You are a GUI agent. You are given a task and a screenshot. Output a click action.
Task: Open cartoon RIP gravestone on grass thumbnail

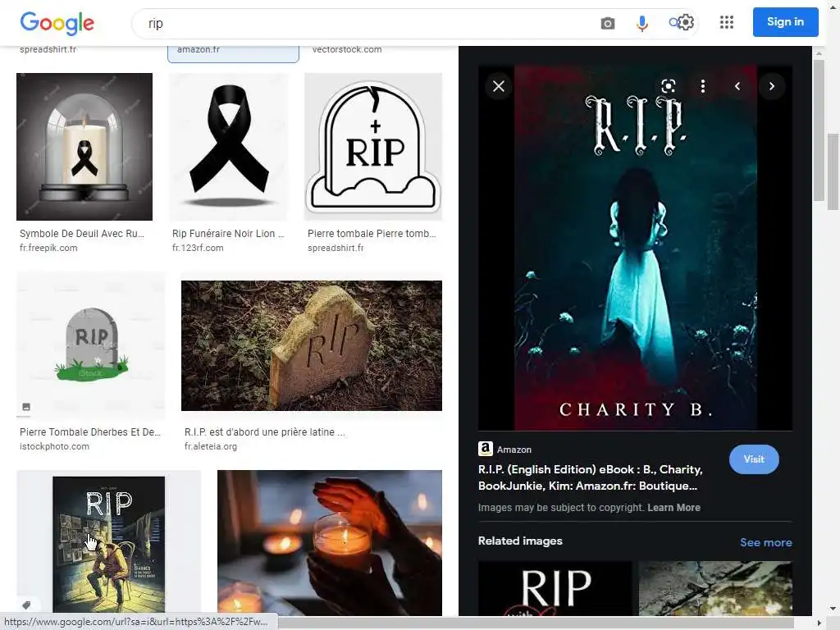[x=91, y=345]
